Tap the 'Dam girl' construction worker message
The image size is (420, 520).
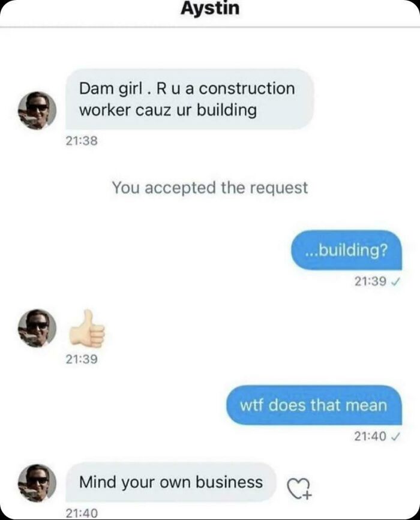pos(190,99)
